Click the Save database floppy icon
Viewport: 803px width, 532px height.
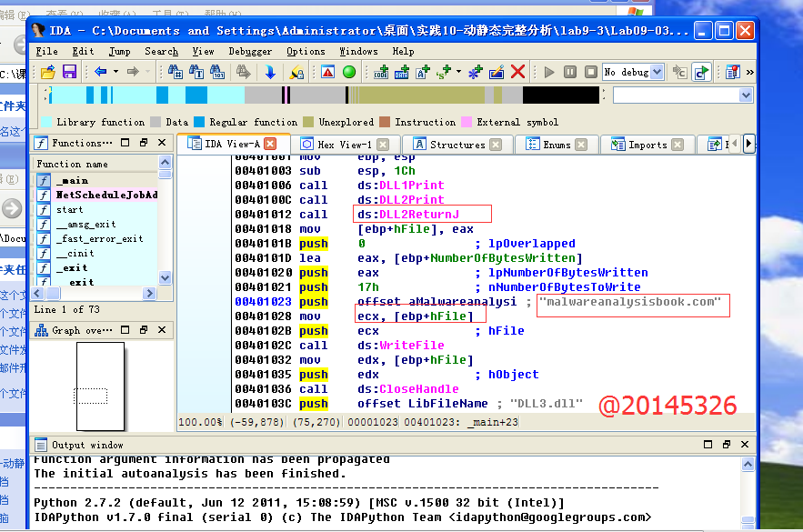point(68,72)
